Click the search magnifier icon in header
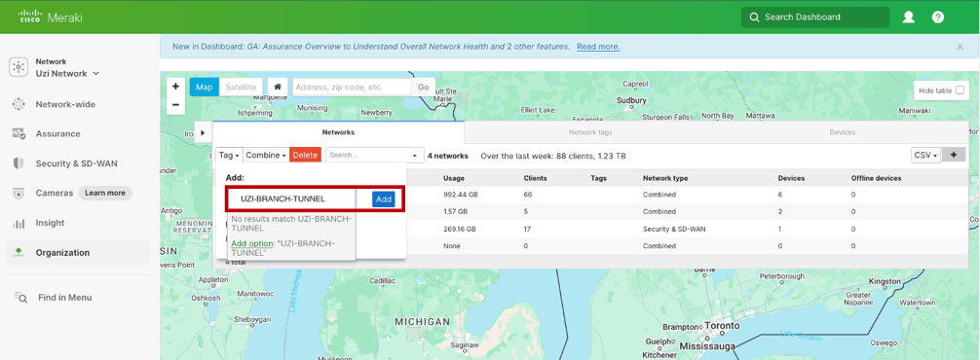980x360 pixels. pyautogui.click(x=754, y=18)
